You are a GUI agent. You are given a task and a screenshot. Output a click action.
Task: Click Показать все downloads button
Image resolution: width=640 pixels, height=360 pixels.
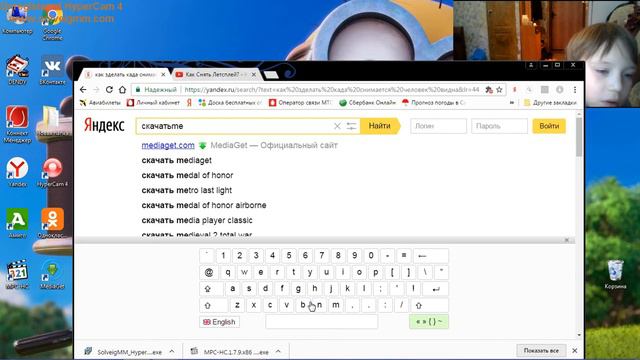coord(541,351)
